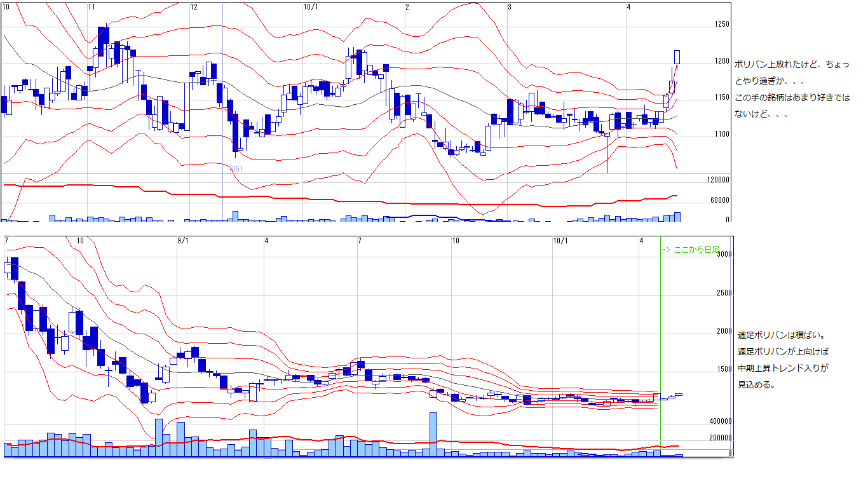Click the "1200" price axis label

pyautogui.click(x=722, y=62)
